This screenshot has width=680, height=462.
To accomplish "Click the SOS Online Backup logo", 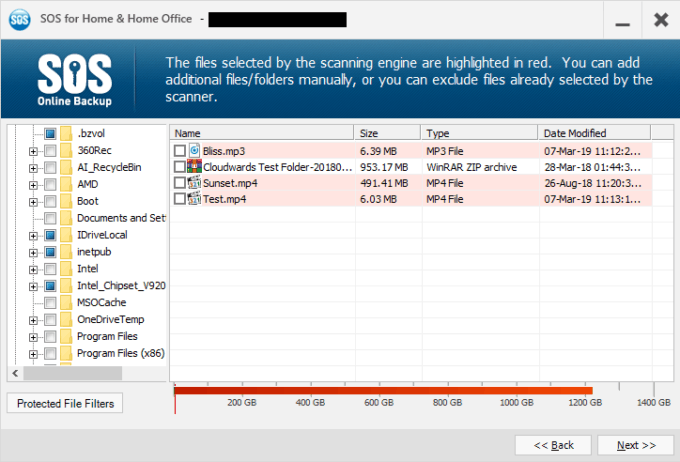I will coord(75,80).
